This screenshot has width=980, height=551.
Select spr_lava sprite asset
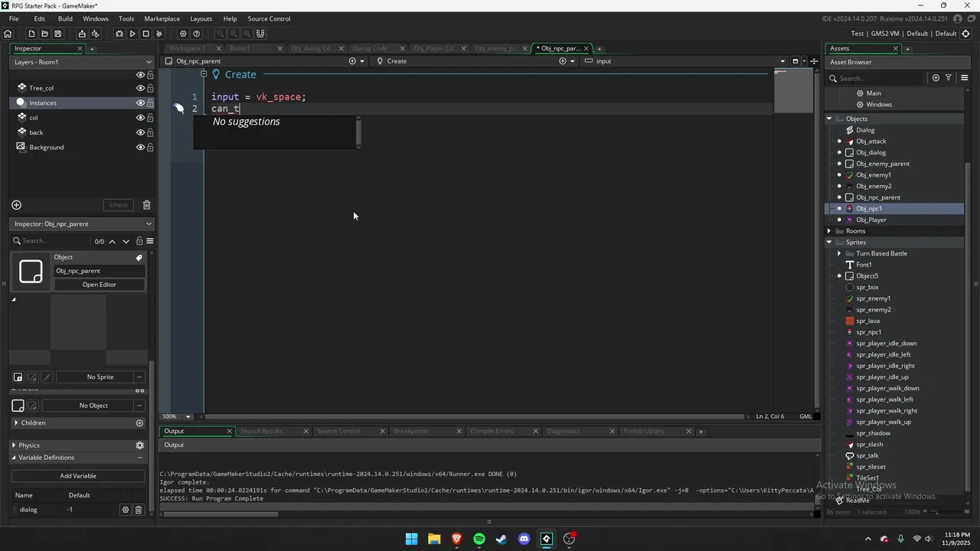click(x=867, y=321)
